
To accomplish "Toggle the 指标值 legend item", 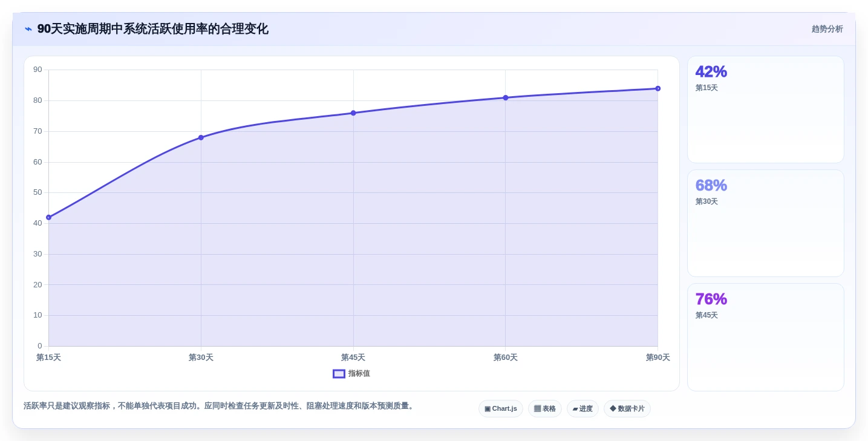I will point(351,374).
